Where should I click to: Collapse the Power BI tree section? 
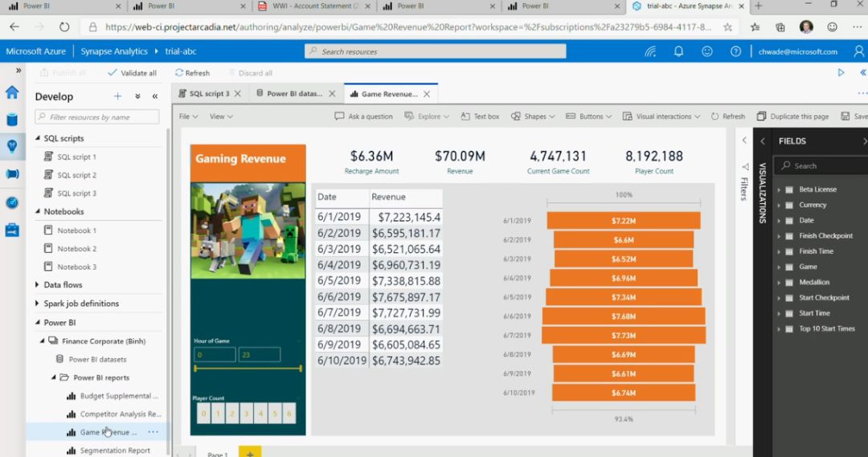[38, 323]
